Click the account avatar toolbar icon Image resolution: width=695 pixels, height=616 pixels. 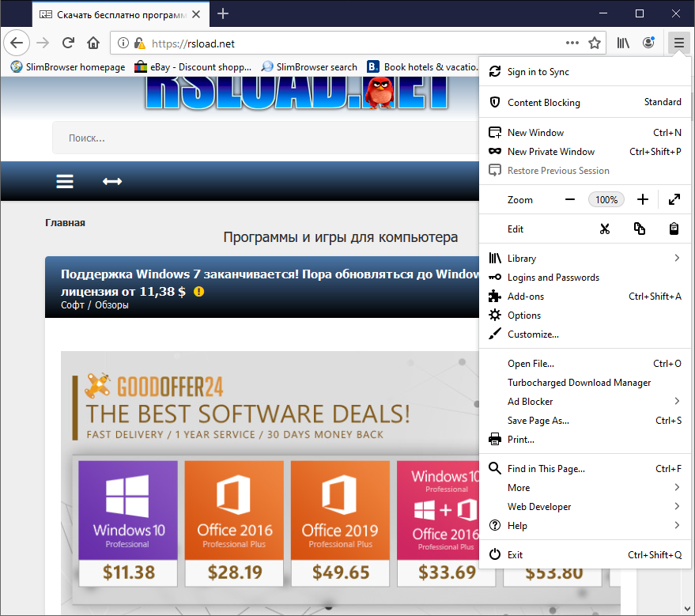coord(648,43)
